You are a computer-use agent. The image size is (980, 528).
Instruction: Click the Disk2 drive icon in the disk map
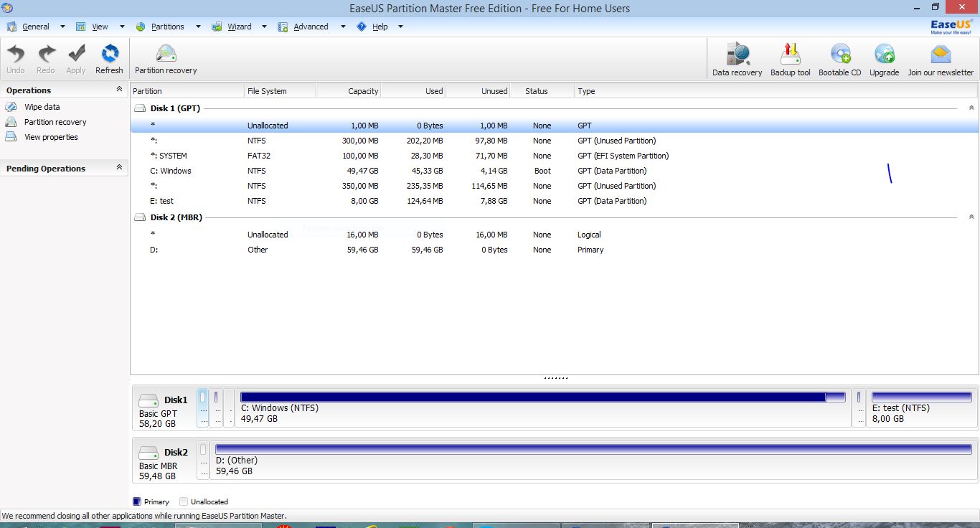pyautogui.click(x=149, y=453)
